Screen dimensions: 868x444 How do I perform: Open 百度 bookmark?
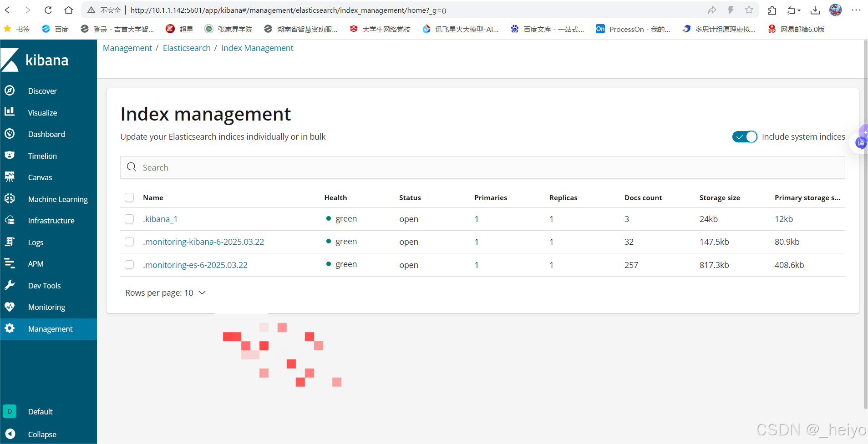pyautogui.click(x=55, y=29)
